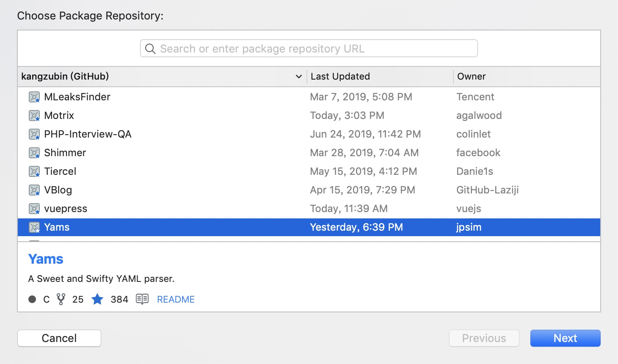Click the README book icon
This screenshot has width=618, height=364.
142,299
